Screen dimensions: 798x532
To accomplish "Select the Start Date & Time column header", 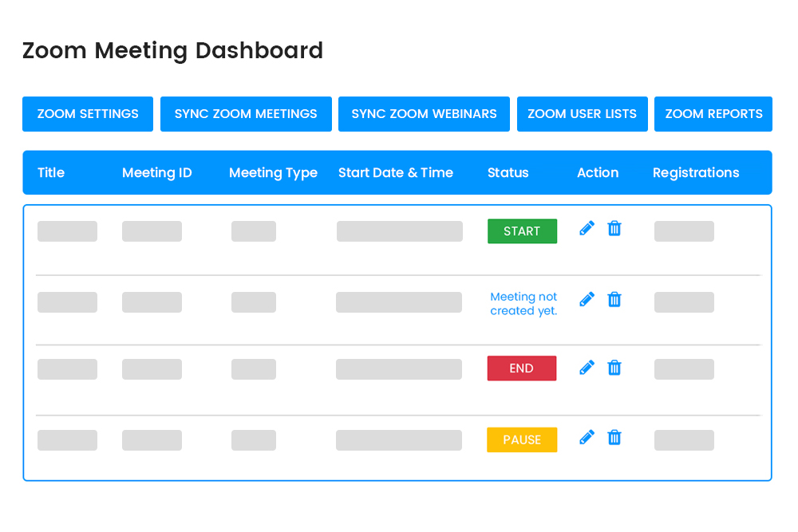I will pos(395,172).
